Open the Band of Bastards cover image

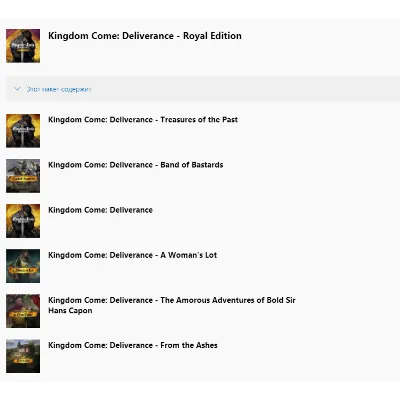[23, 176]
